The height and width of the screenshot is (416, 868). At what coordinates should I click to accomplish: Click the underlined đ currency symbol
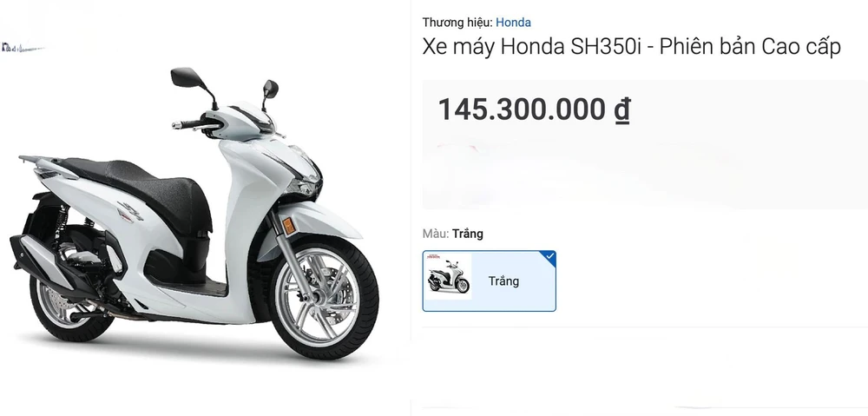coord(622,109)
